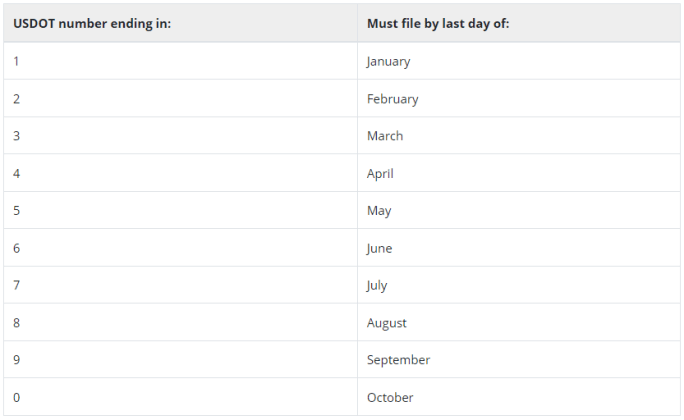
Task: Click the USDOT ending digit 1 cell
Action: point(17,61)
